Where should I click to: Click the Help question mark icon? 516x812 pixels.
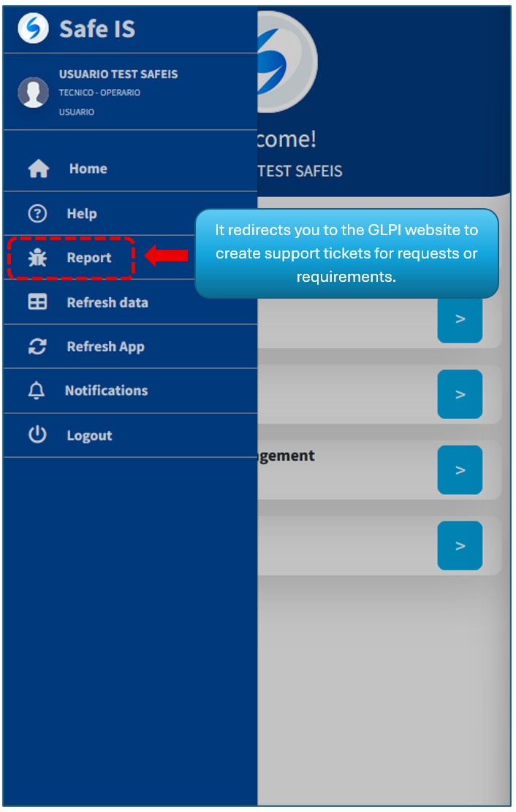pyautogui.click(x=37, y=214)
